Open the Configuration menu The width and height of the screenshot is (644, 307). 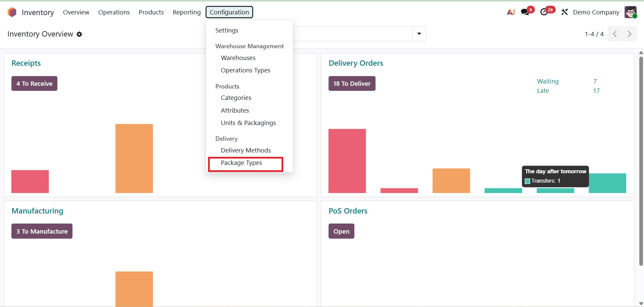click(229, 12)
